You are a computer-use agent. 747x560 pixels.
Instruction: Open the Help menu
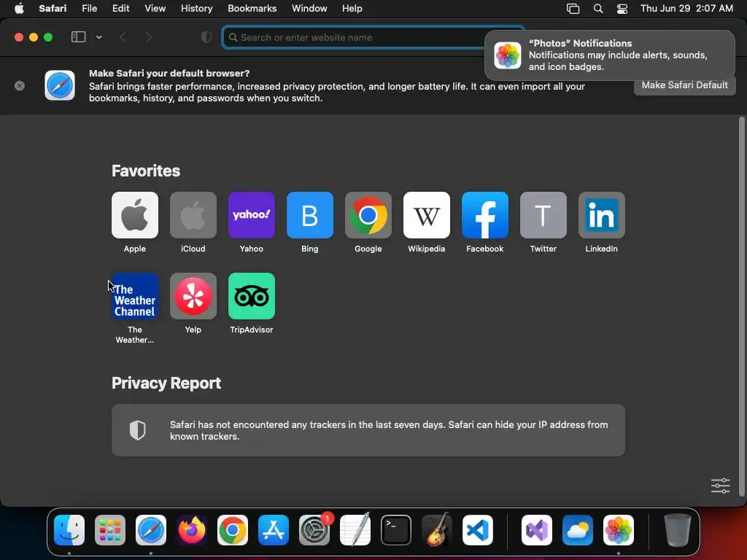[352, 9]
